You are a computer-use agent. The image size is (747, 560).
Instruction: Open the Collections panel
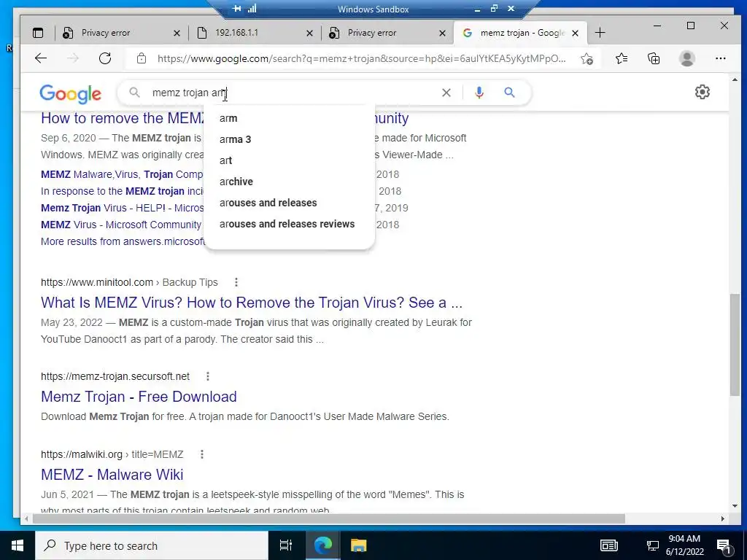coord(654,58)
